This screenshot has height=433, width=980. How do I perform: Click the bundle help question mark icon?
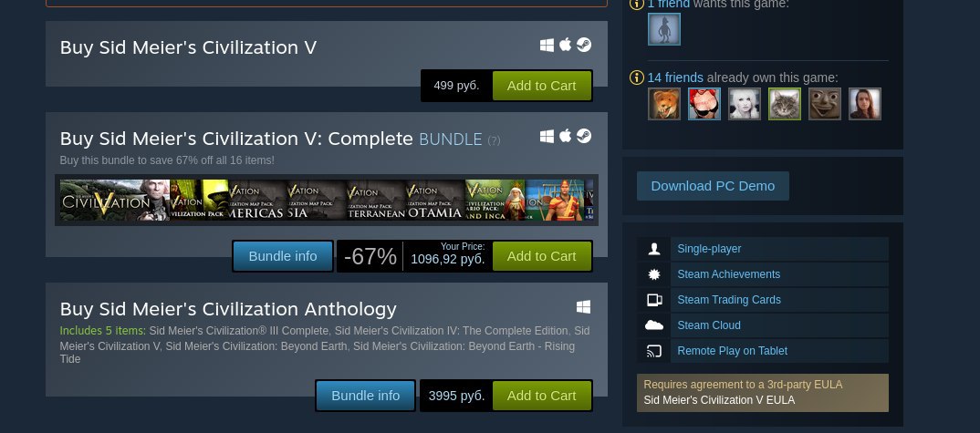494,140
